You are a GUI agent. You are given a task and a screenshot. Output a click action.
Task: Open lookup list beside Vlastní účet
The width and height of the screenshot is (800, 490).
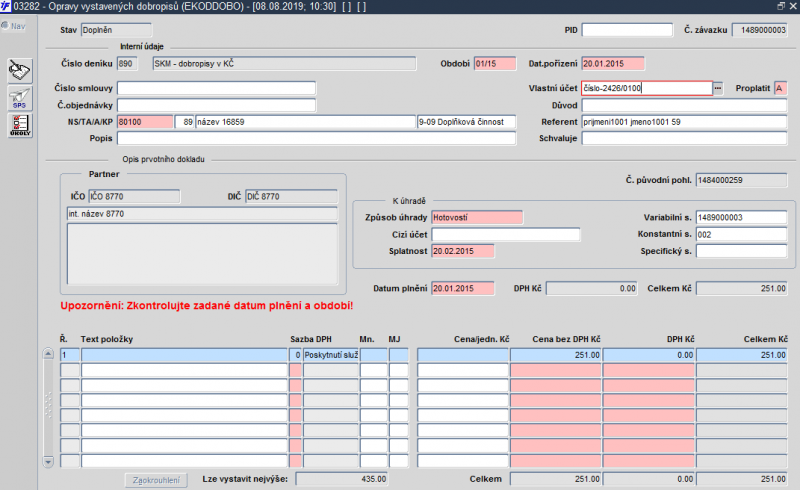coord(717,88)
